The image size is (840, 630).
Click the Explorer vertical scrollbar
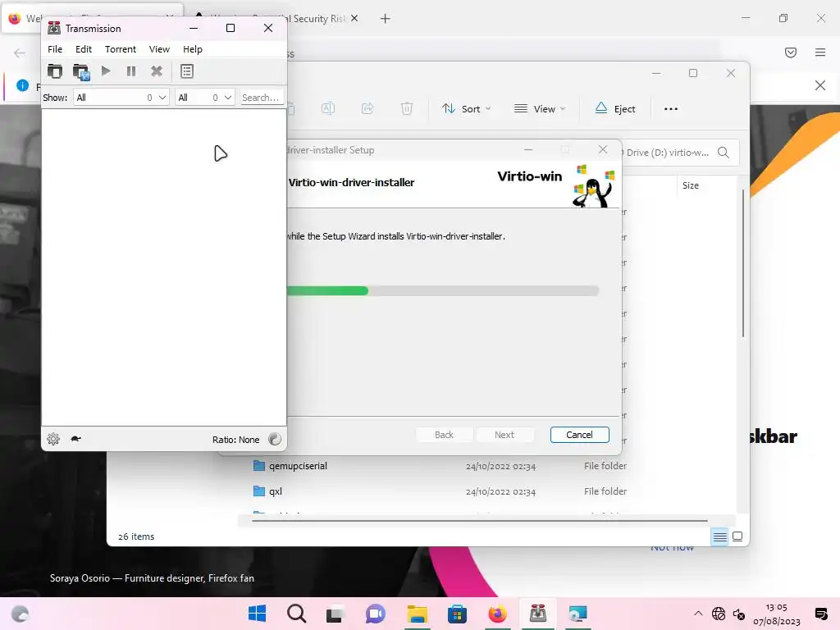743,262
